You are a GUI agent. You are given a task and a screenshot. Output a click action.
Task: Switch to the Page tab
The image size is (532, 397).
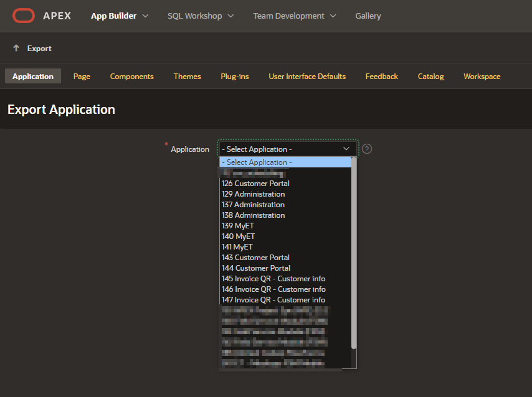click(x=82, y=76)
